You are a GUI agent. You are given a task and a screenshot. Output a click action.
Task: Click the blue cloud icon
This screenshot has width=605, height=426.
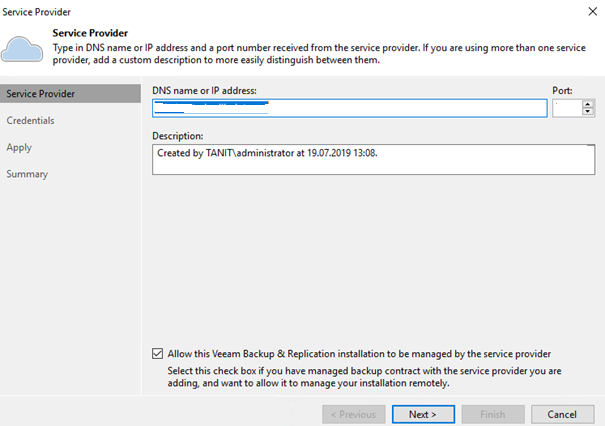pyautogui.click(x=22, y=49)
